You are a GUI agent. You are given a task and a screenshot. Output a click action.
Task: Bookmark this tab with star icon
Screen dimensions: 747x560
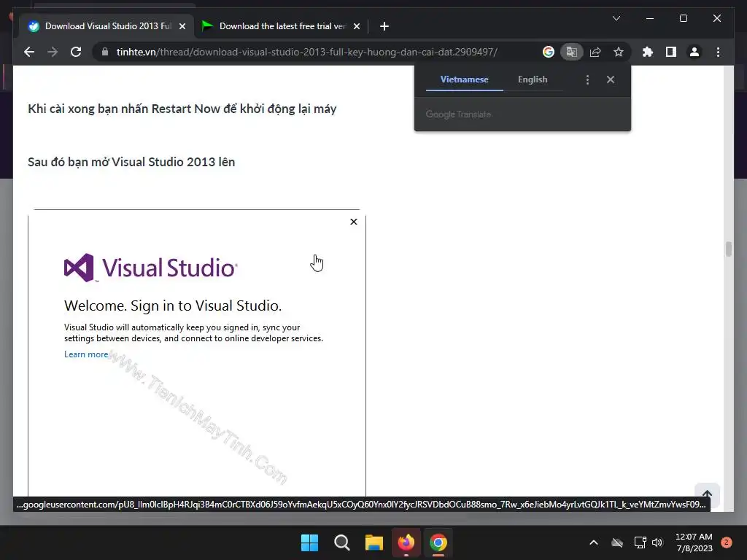(619, 52)
